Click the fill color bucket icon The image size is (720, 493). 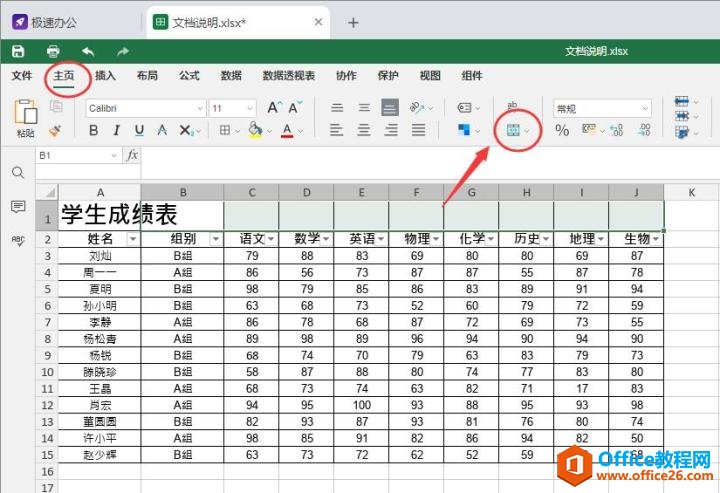pyautogui.click(x=255, y=130)
